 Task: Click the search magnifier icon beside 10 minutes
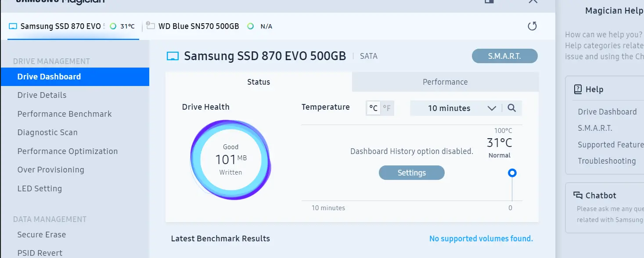[511, 108]
